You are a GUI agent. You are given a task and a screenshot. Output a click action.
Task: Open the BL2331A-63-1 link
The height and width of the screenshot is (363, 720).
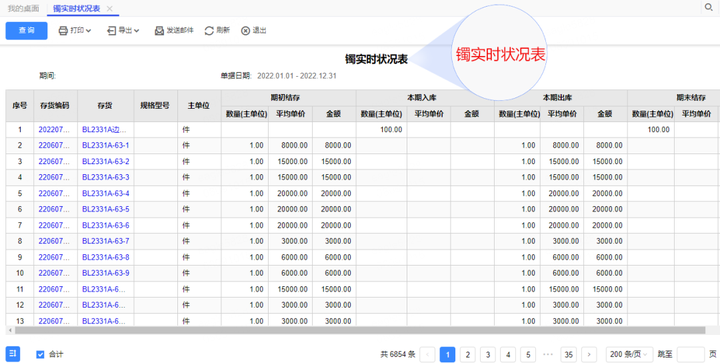click(x=106, y=145)
